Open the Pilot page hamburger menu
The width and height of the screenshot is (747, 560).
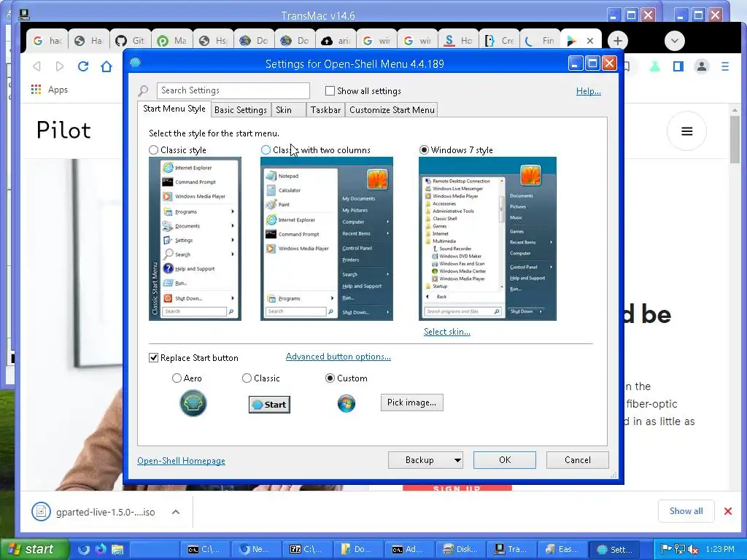(x=686, y=131)
